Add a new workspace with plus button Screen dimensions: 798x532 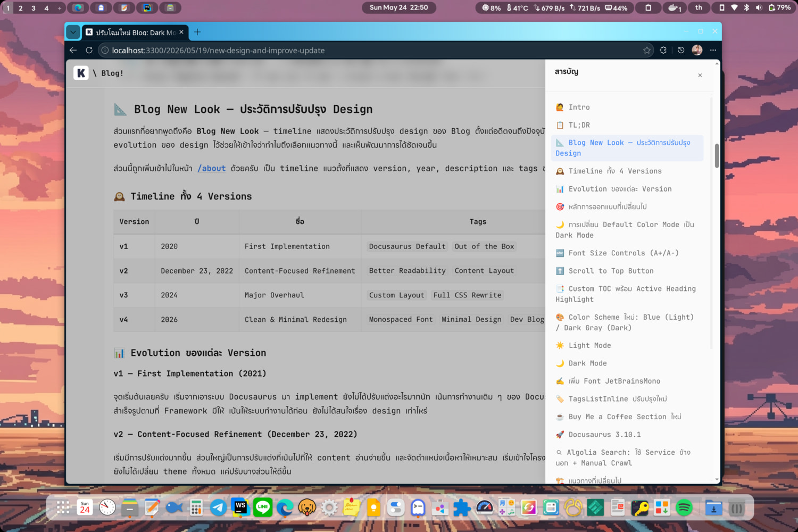[59, 8]
